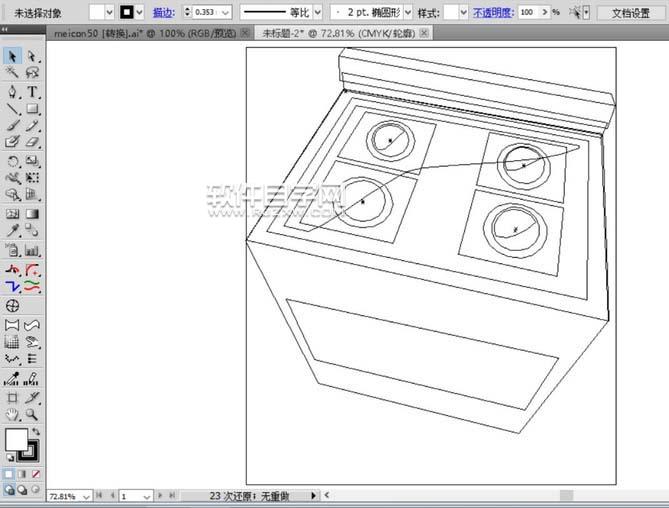The width and height of the screenshot is (669, 508).
Task: Activate the Eyedropper tool
Action: tap(12, 231)
